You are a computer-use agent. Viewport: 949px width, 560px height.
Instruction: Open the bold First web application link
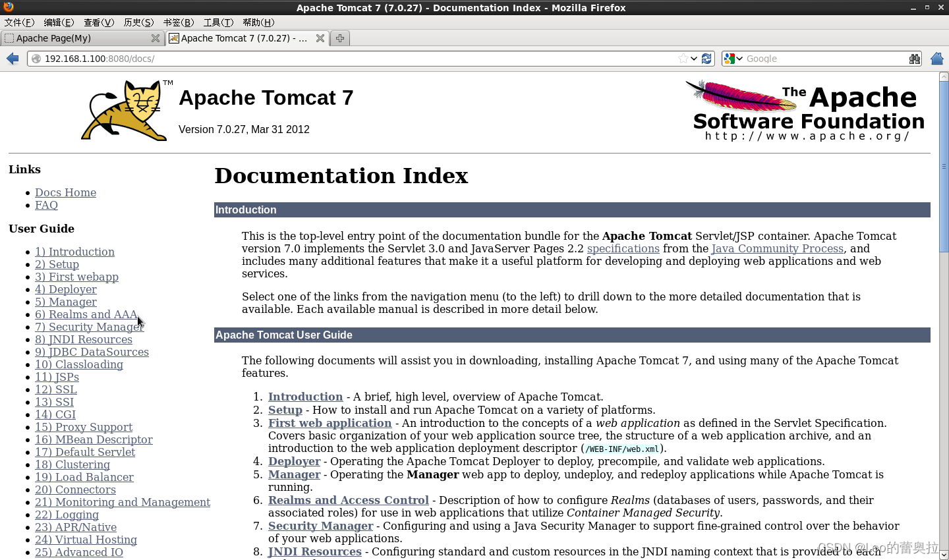click(330, 423)
